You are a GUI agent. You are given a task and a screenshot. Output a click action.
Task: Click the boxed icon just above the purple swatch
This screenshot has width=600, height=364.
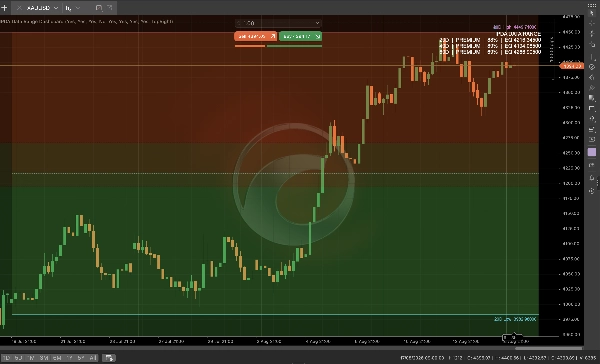click(x=592, y=140)
